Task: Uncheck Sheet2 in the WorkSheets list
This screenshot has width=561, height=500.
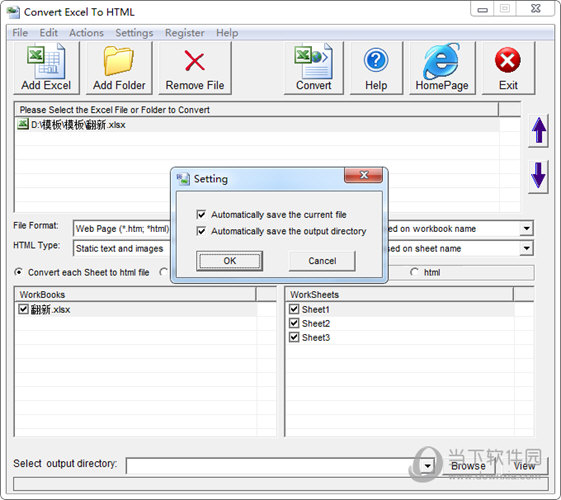Action: [x=294, y=323]
